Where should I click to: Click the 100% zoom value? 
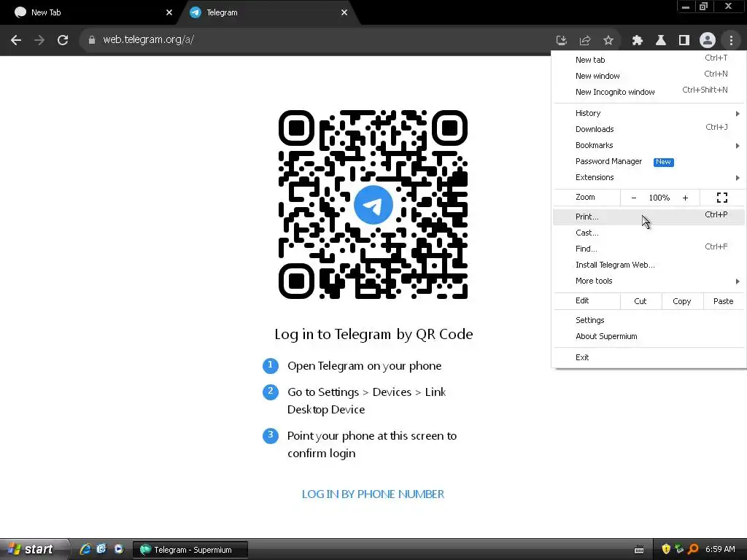pos(659,198)
